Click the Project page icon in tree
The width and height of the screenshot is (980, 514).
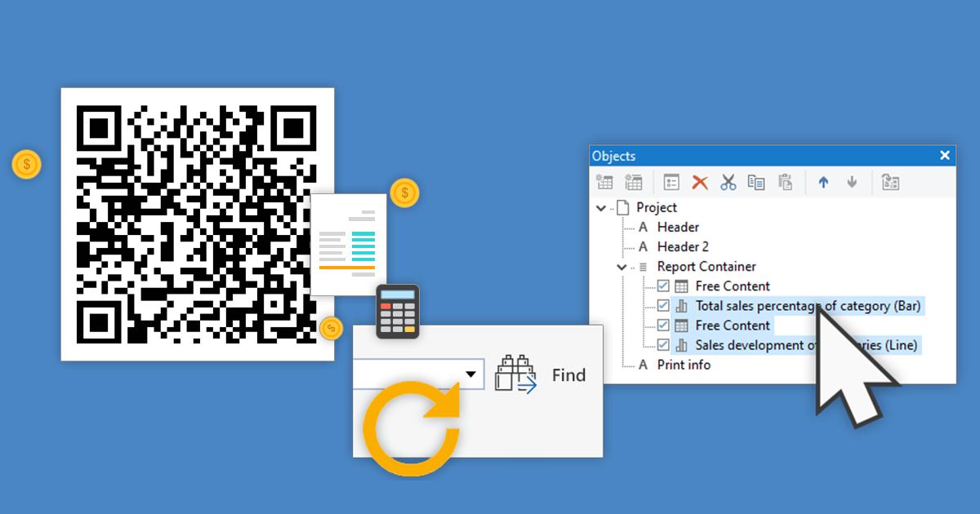coord(623,208)
